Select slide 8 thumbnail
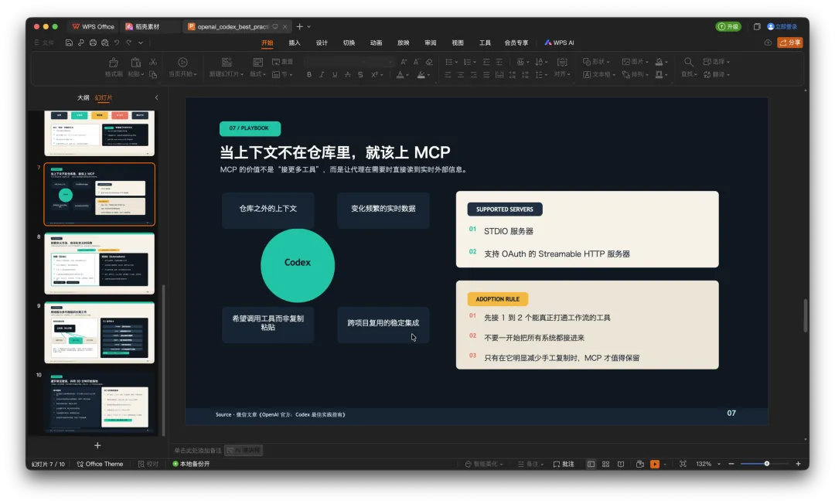The image size is (835, 504). tap(100, 263)
